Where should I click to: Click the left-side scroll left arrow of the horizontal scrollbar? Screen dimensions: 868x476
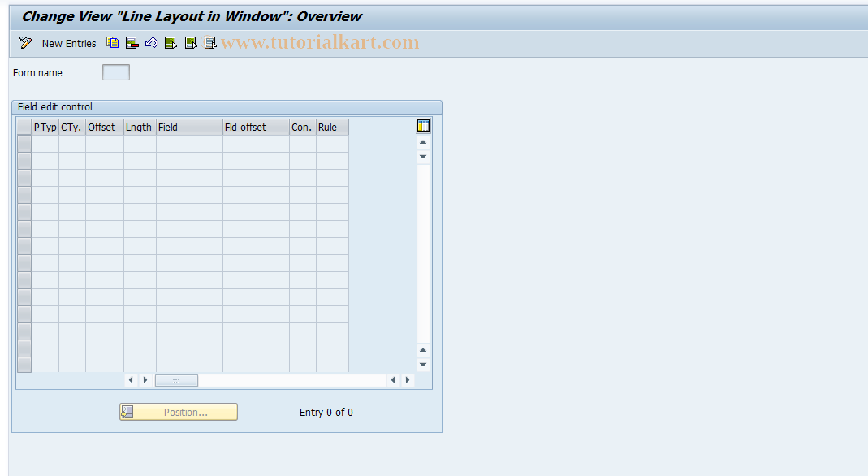pyautogui.click(x=131, y=380)
